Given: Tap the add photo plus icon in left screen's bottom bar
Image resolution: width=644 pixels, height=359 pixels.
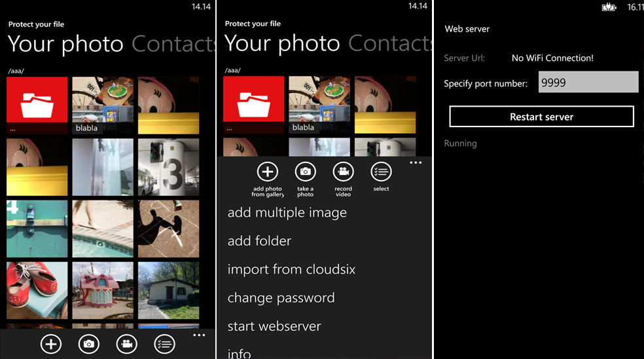Looking at the screenshot, I should tap(51, 344).
